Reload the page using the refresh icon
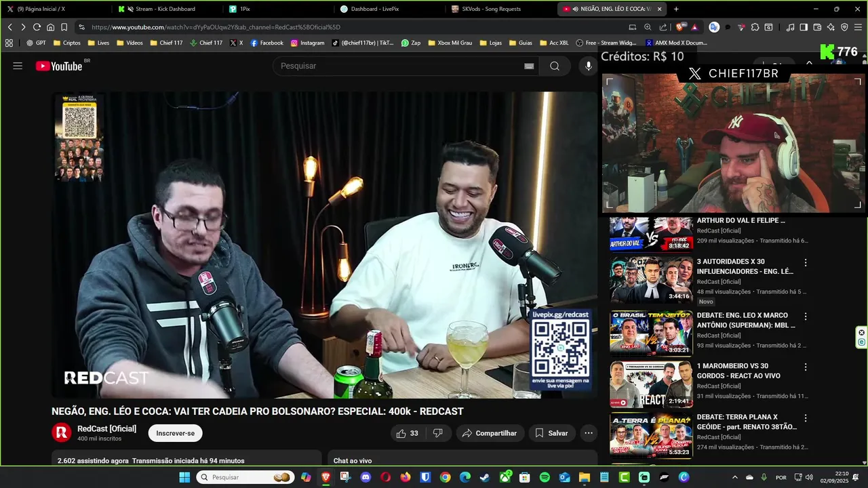868x488 pixels. pos(37,27)
